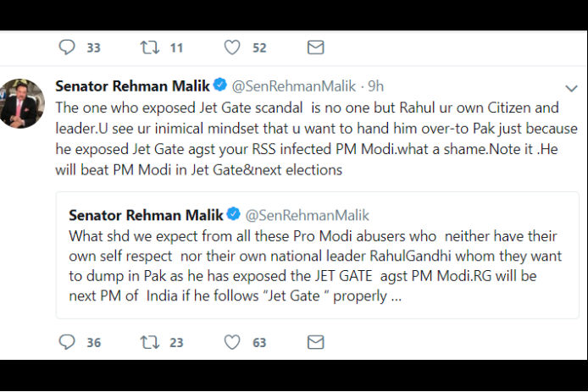Click the Senator Rehman Malik display name
The image size is (588, 392).
coord(132,86)
